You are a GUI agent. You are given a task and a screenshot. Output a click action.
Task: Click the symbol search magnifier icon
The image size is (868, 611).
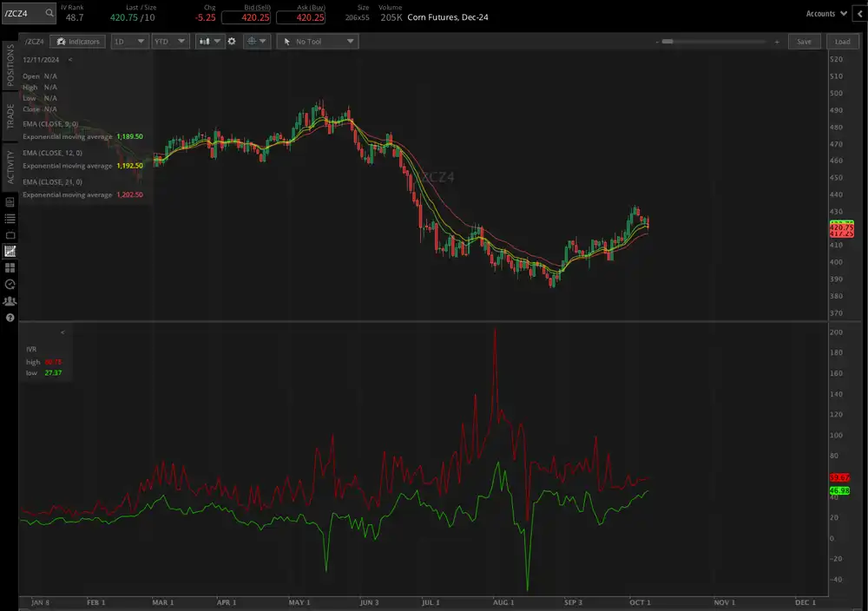coord(49,14)
